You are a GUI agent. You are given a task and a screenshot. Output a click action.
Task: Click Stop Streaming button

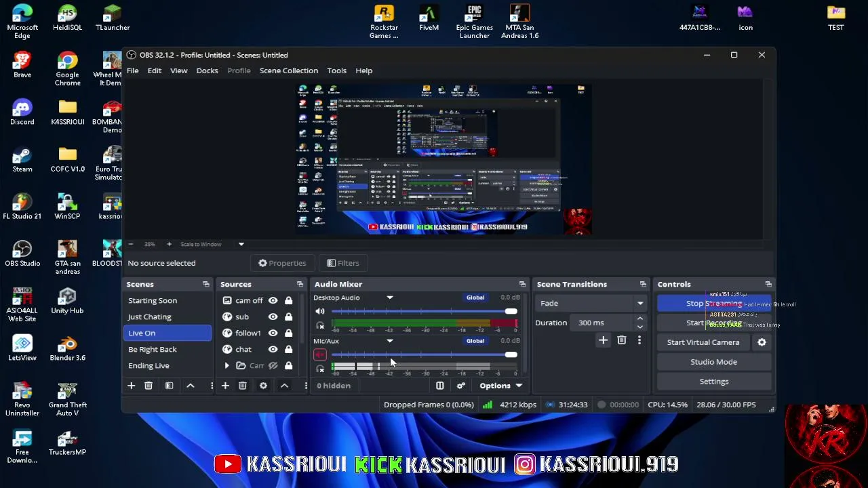tap(713, 304)
